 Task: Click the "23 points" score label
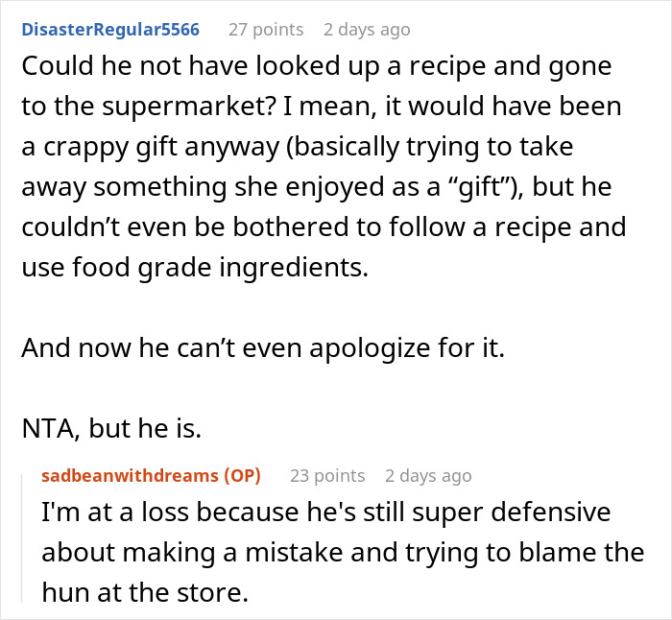[327, 475]
